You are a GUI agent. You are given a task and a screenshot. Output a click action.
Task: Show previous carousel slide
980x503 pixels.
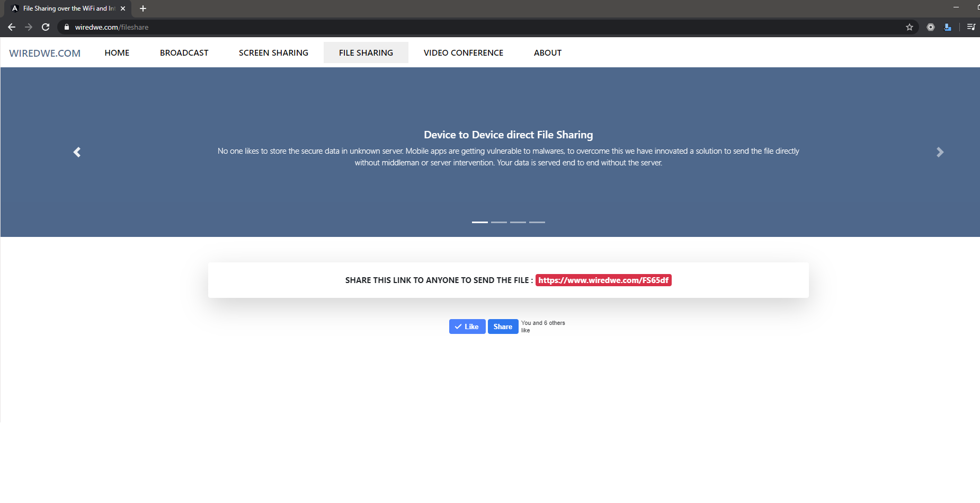coord(77,152)
